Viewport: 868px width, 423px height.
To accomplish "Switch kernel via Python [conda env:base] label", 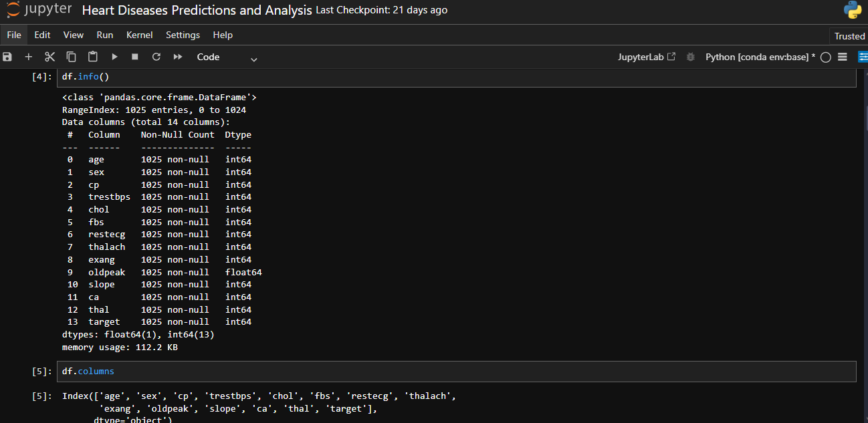I will point(760,57).
